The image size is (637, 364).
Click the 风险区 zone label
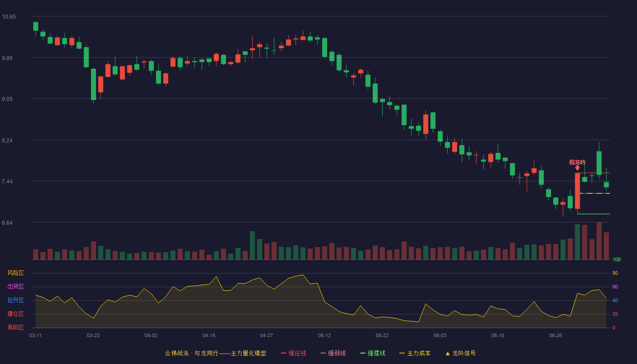[x=15, y=273]
